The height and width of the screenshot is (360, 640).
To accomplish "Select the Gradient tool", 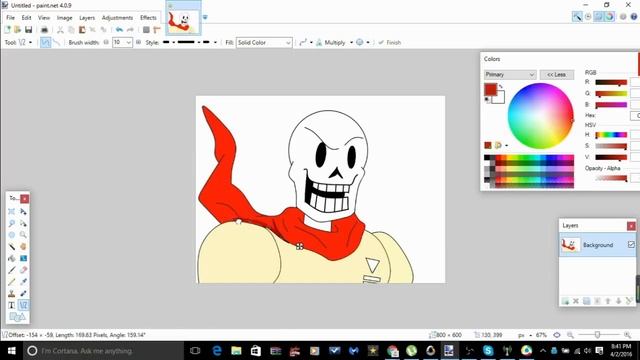I will point(23,258).
